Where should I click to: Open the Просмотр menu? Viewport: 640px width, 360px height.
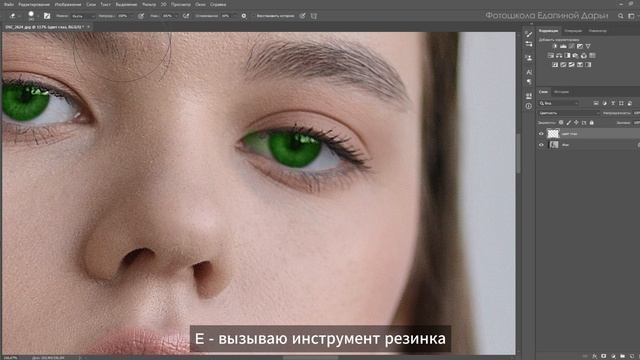click(180, 4)
